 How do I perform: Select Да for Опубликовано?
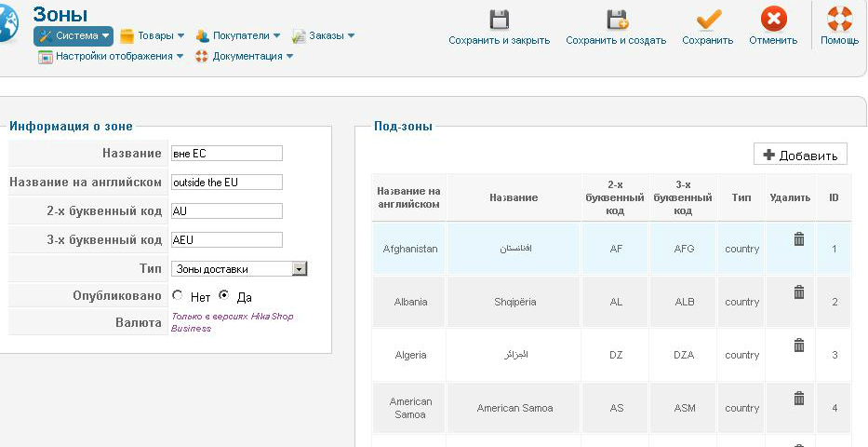pyautogui.click(x=223, y=295)
